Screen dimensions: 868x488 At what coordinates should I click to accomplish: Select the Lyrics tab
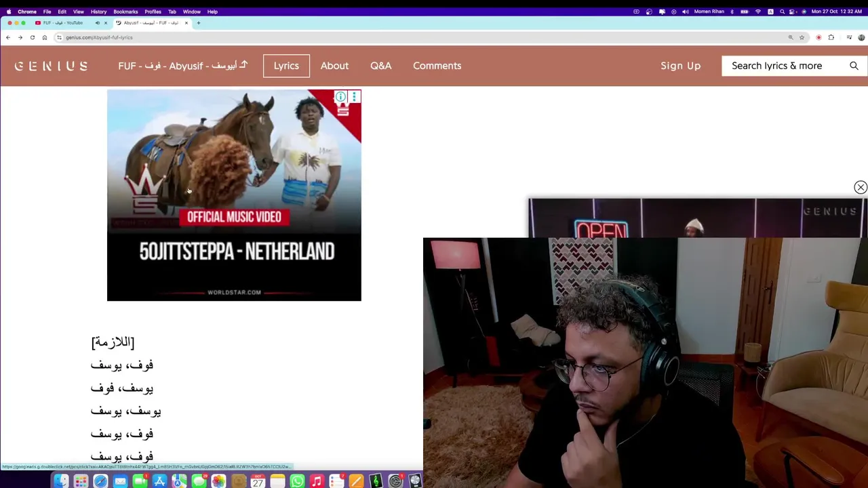click(286, 66)
